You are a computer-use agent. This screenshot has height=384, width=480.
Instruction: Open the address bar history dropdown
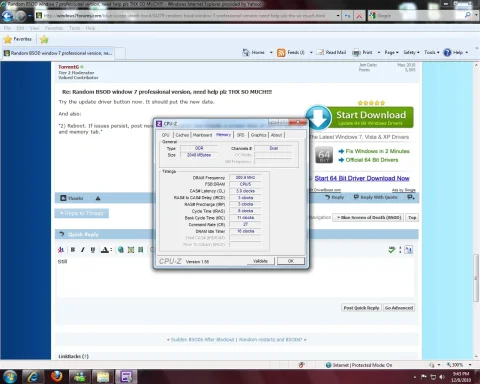tap(338, 16)
